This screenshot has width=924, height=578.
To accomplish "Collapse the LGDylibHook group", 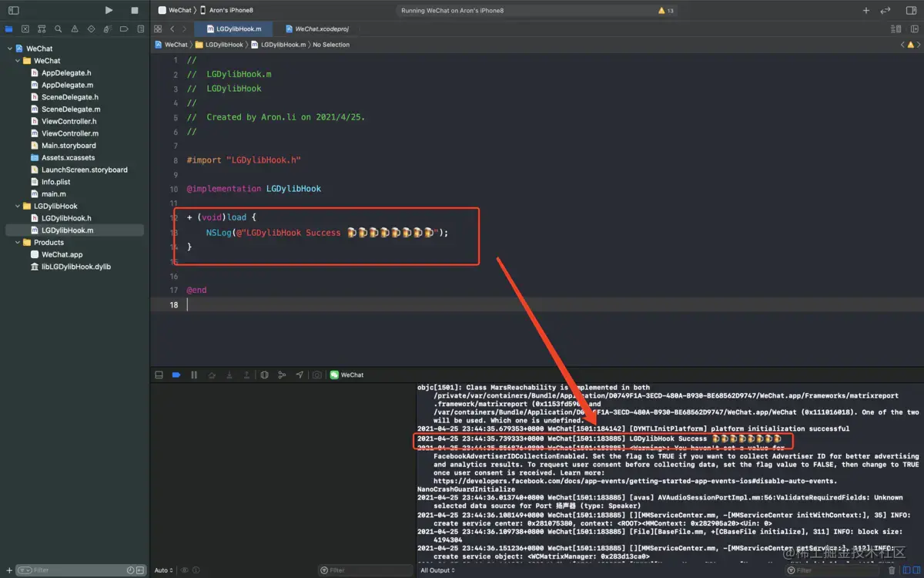I will click(x=18, y=206).
